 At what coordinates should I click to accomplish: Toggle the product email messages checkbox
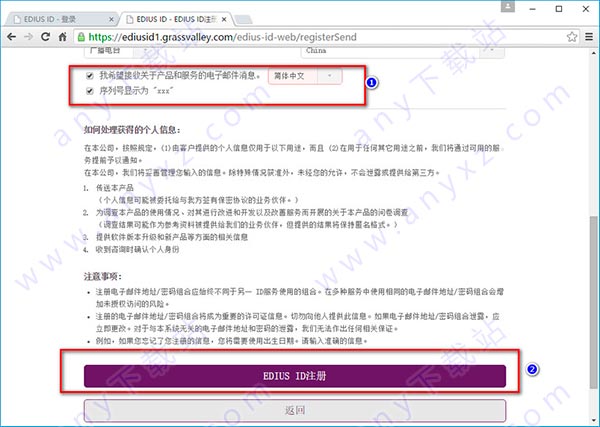click(x=90, y=75)
